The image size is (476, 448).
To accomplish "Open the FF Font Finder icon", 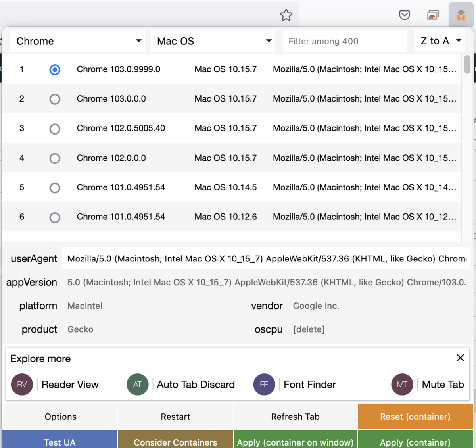I will coord(264,385).
